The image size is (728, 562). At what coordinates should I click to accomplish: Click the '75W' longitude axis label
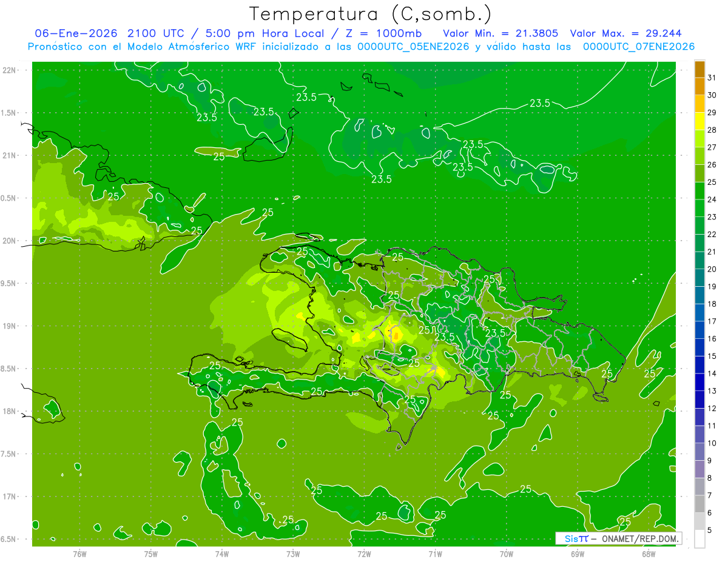[x=151, y=554]
